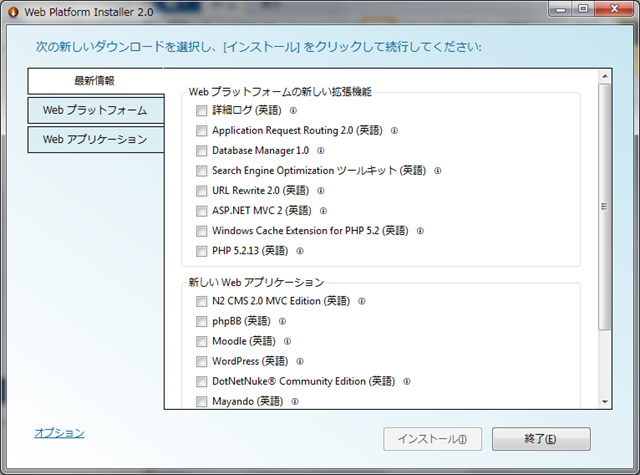This screenshot has height=475, width=640.
Task: Switch to the 最新情報 tab
Action: click(96, 81)
